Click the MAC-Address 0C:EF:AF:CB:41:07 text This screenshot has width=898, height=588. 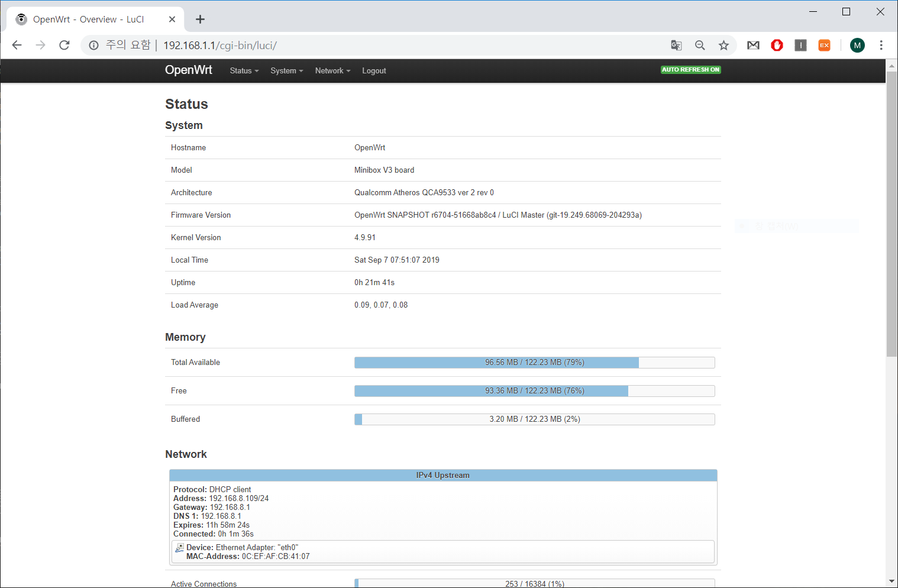248,556
